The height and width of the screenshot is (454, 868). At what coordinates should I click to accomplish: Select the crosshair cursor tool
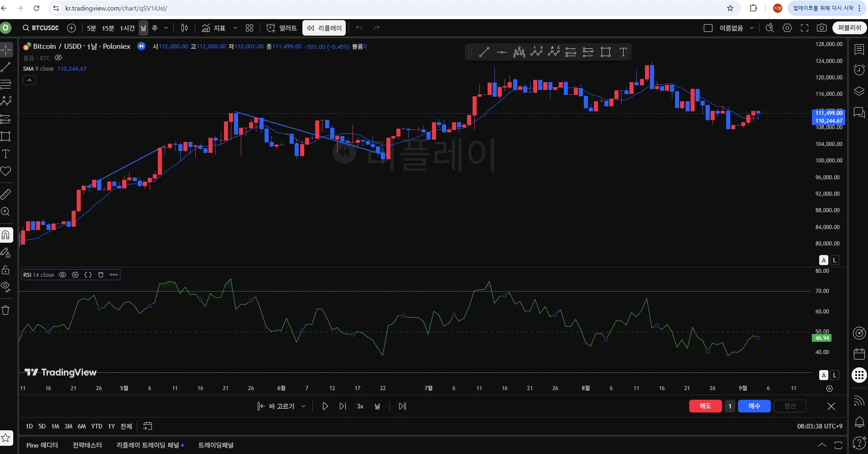coord(6,49)
